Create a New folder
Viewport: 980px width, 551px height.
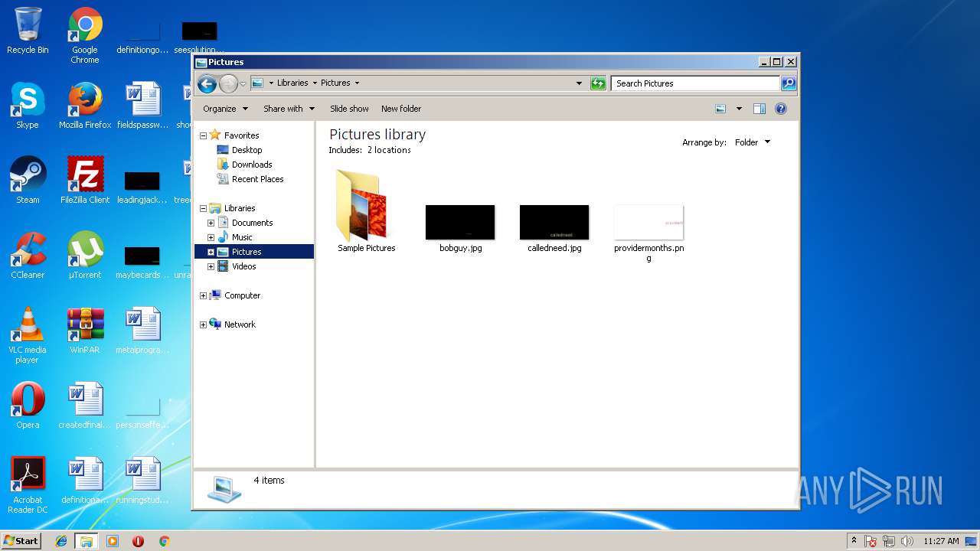pos(401,109)
